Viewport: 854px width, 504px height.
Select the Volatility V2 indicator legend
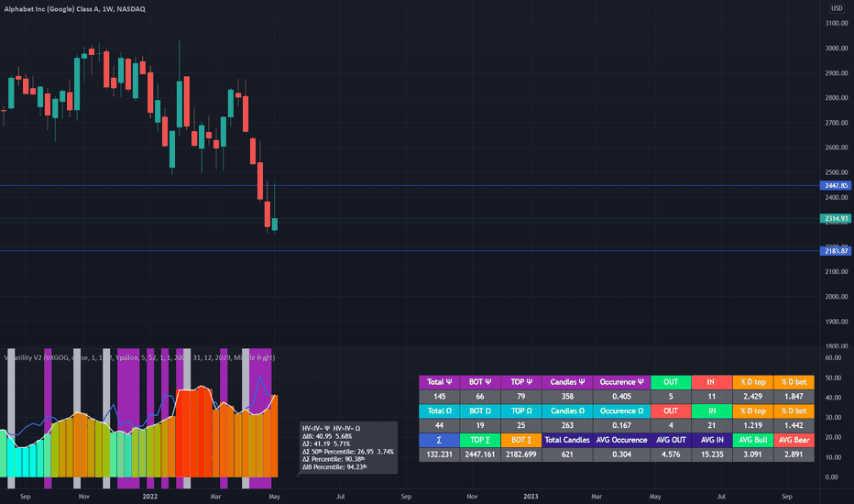click(x=139, y=357)
